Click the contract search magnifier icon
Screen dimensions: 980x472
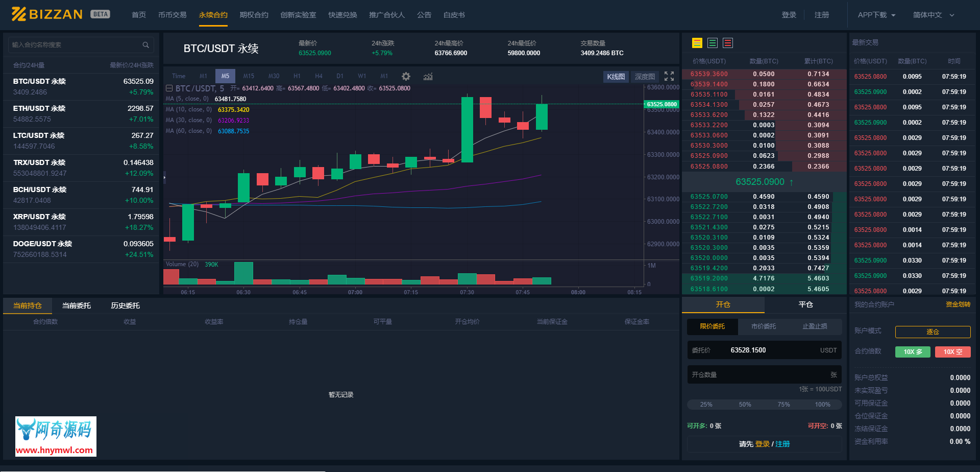pyautogui.click(x=145, y=45)
